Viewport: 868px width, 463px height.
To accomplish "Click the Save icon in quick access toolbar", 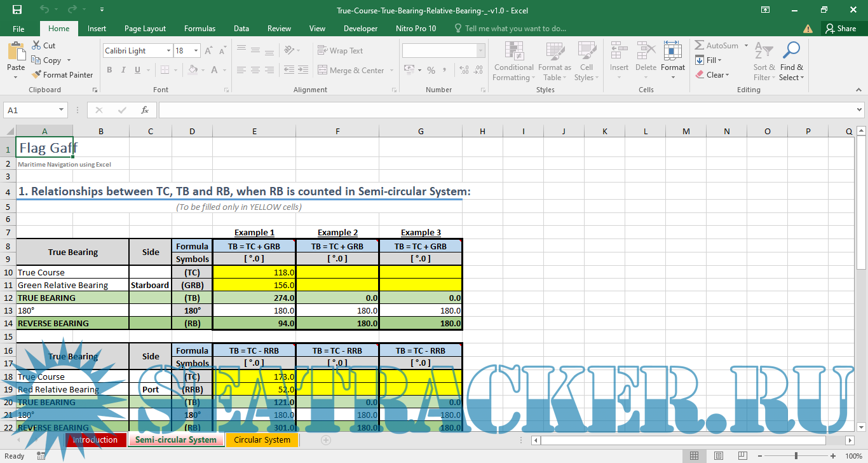I will click(17, 10).
